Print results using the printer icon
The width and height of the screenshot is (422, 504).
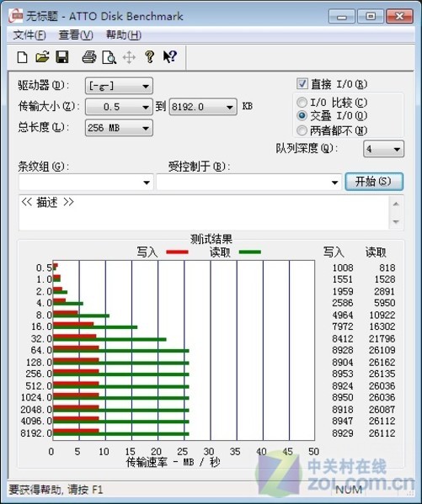point(89,57)
